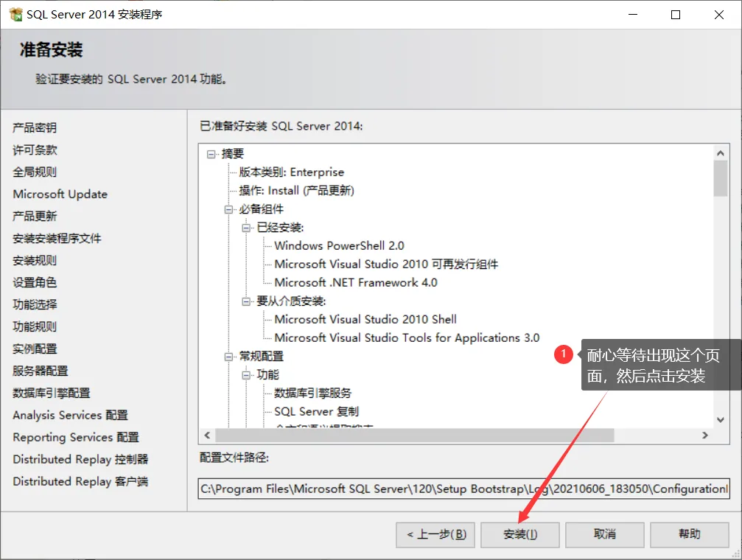Collapse the 功能 tree node
The height and width of the screenshot is (560, 742).
pos(246,375)
